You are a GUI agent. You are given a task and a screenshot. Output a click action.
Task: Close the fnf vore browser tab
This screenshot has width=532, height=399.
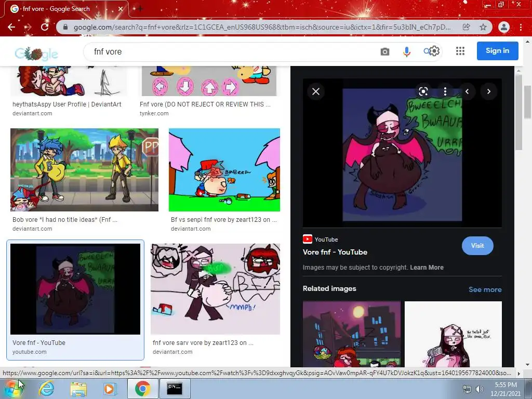(x=121, y=9)
